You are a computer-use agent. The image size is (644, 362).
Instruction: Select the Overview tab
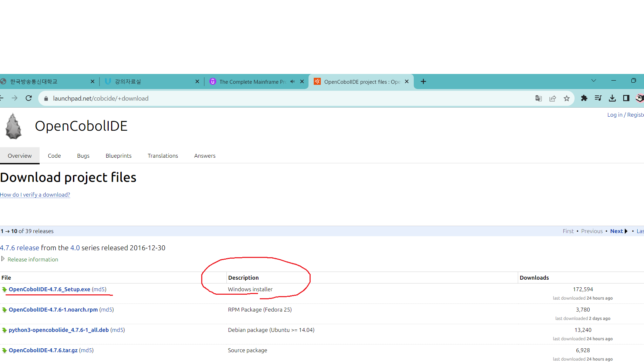click(20, 156)
